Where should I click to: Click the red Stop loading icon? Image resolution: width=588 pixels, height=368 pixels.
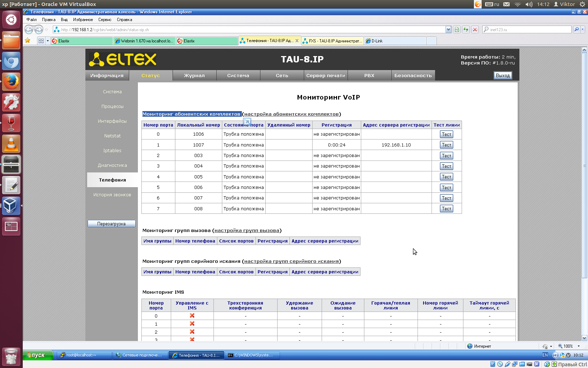click(x=475, y=30)
